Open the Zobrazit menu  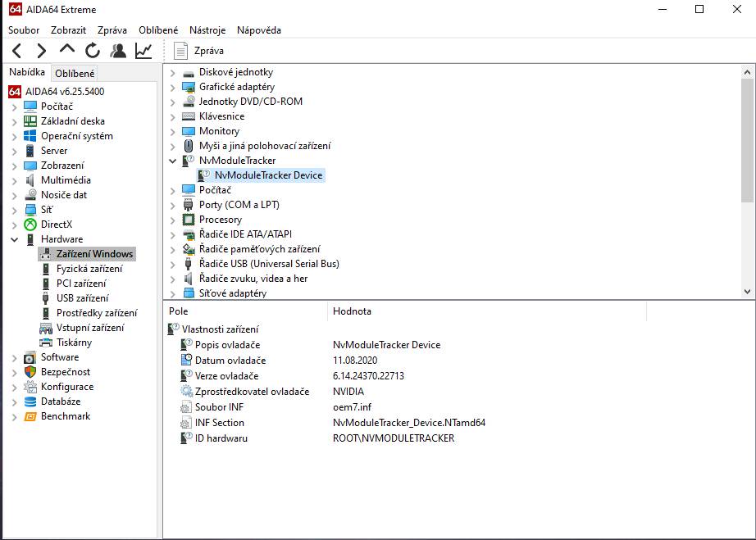coord(68,29)
